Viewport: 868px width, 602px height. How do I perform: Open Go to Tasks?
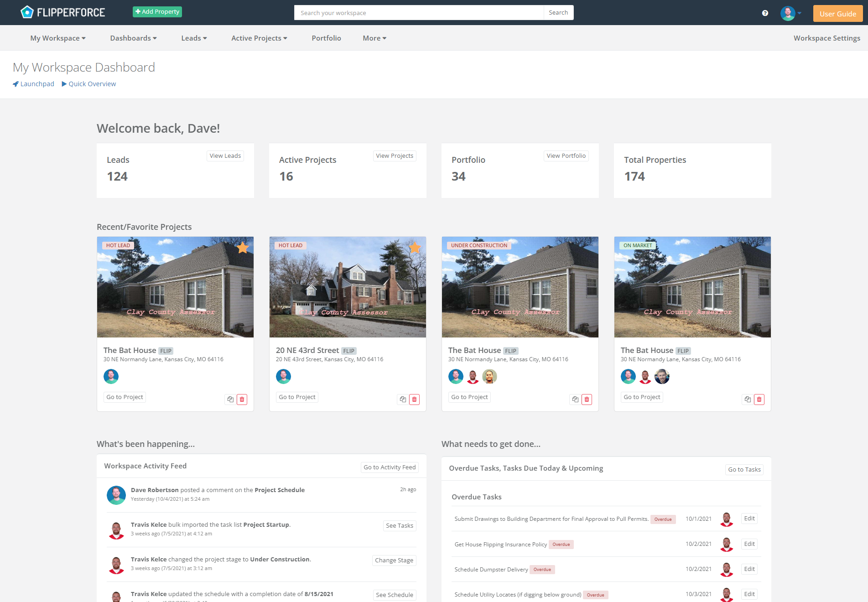(x=744, y=469)
